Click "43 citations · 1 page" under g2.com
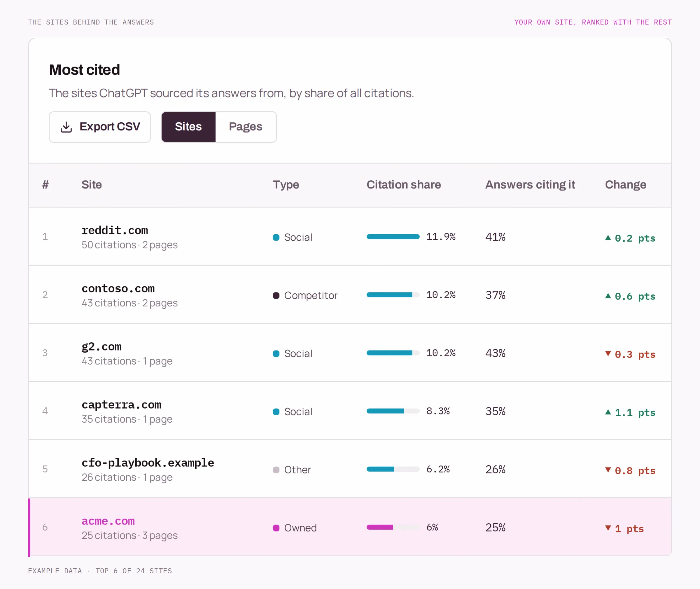 [127, 361]
